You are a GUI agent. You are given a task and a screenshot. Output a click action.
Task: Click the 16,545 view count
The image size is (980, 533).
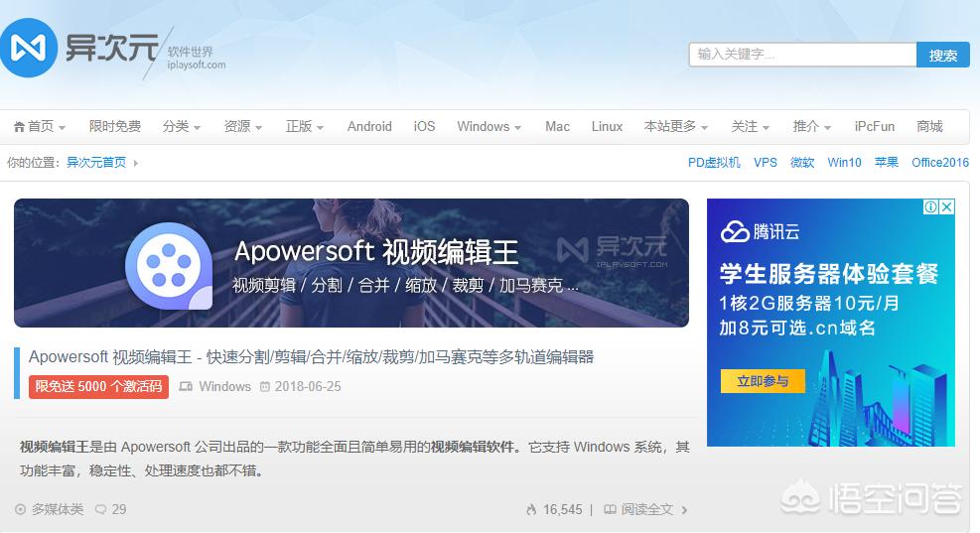(x=563, y=510)
